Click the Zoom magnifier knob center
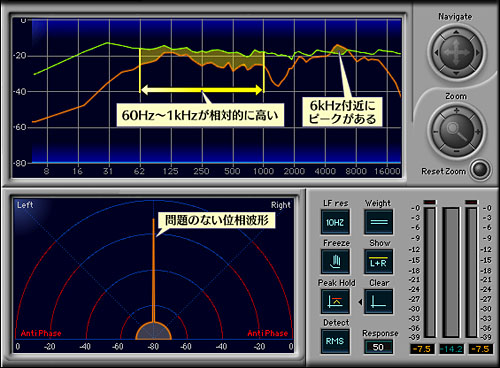Screen dimensions: 500x368 pyautogui.click(x=456, y=131)
